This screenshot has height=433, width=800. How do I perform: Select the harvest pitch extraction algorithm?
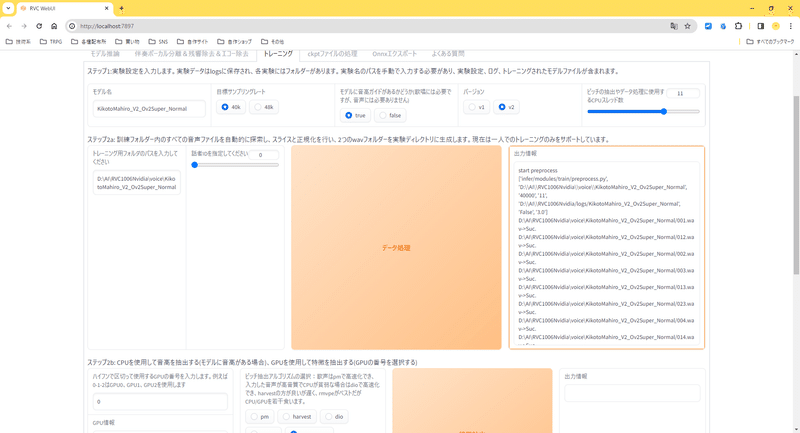(x=297, y=417)
